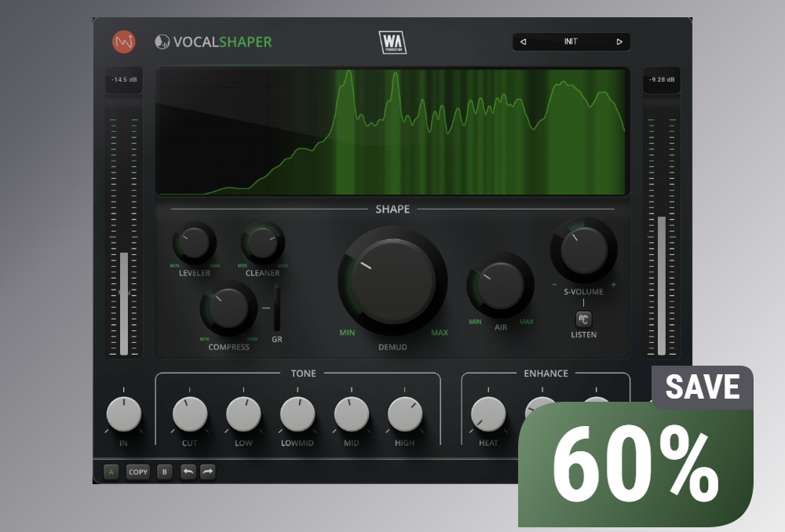The width and height of the screenshot is (785, 532).
Task: Click the redo arrow button
Action: [x=207, y=472]
